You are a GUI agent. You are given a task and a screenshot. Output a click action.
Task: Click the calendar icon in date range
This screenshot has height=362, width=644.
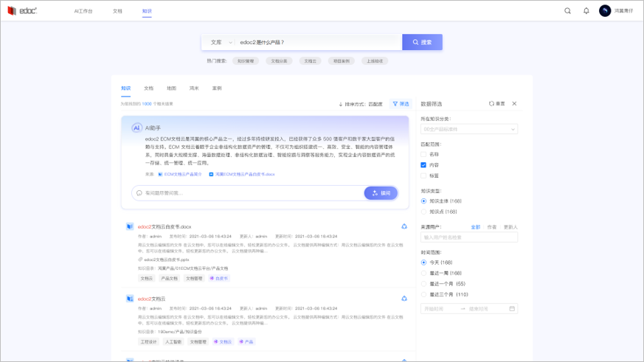[512, 309]
